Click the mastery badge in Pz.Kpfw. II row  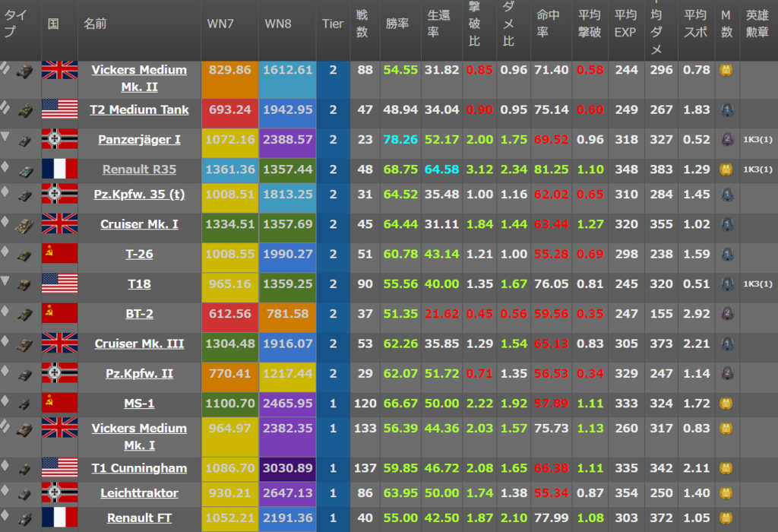(727, 373)
